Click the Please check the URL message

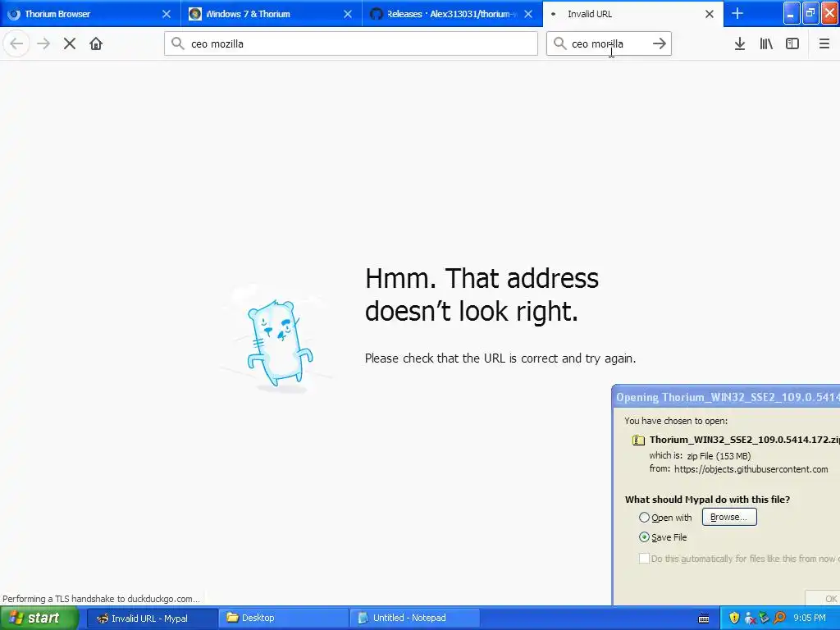(500, 358)
